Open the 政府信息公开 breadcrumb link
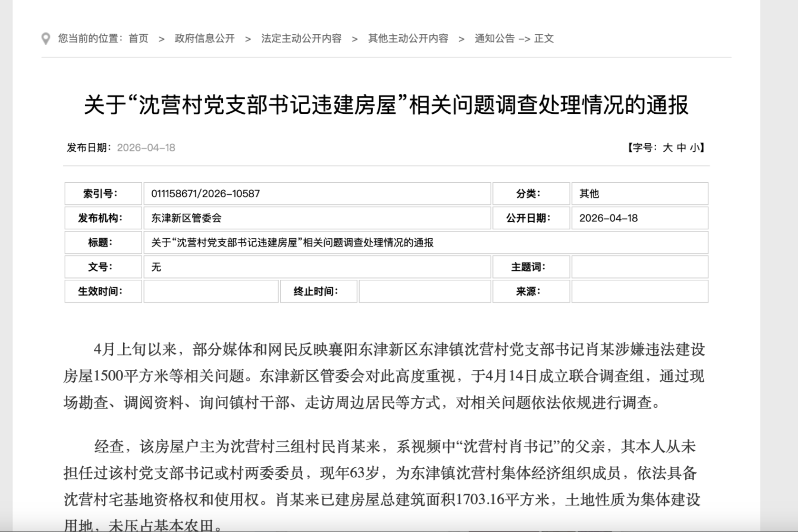798x532 pixels. (x=205, y=39)
